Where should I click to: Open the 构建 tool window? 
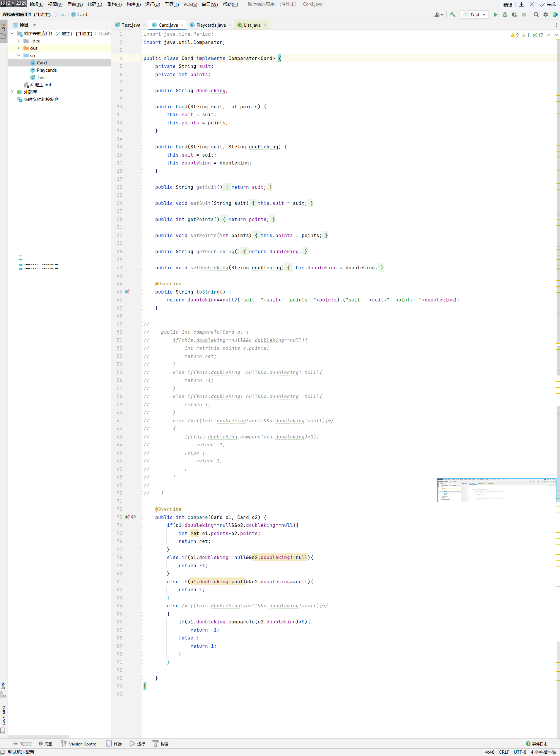click(x=161, y=744)
